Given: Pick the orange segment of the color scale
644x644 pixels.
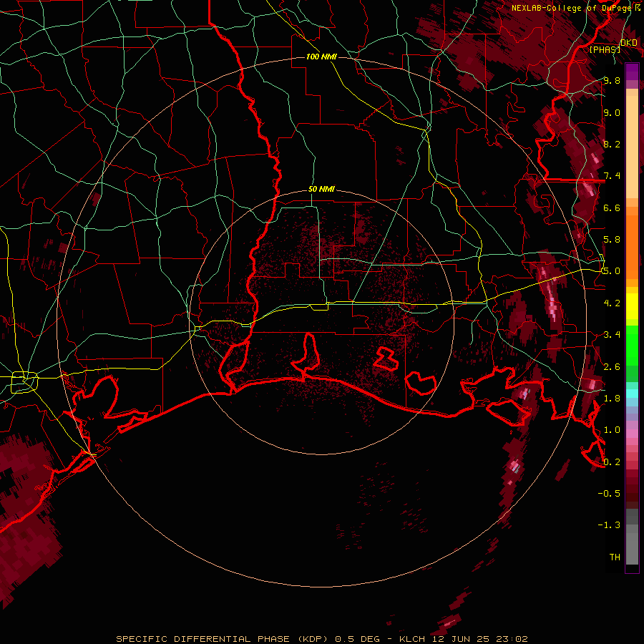Looking at the screenshot, I should click(632, 246).
